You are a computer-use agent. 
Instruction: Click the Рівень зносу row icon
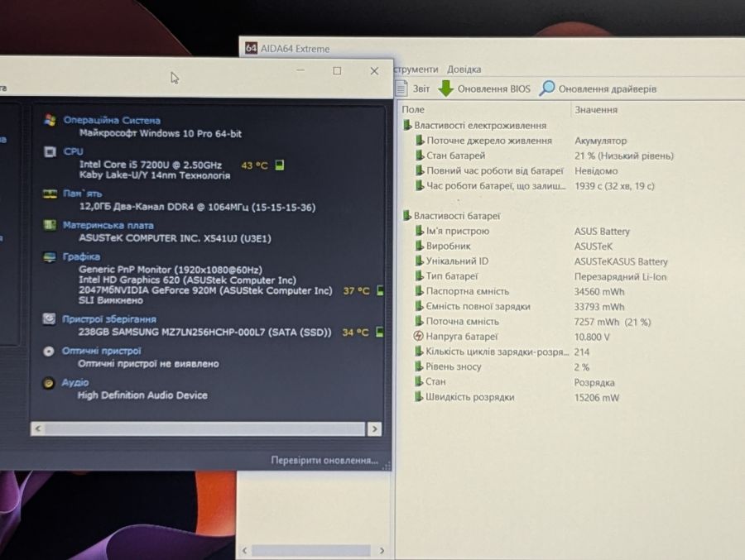click(x=419, y=366)
